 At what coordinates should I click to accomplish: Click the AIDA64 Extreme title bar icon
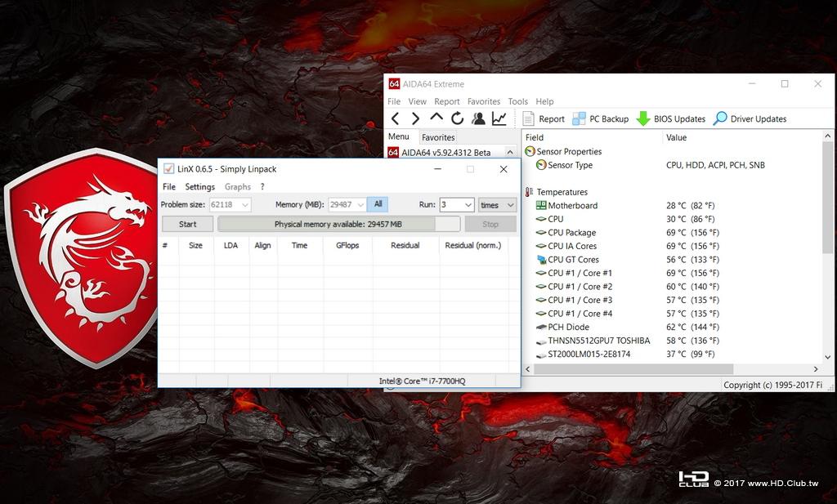tap(394, 84)
